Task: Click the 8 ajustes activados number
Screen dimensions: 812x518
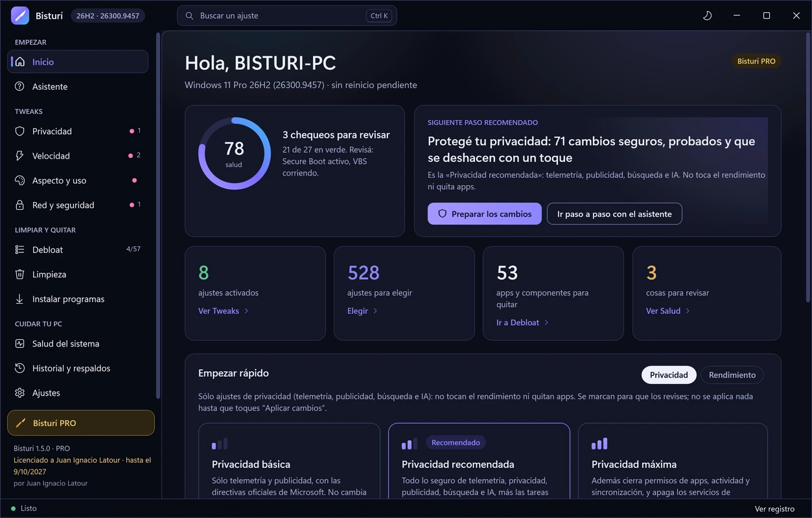Action: click(203, 273)
